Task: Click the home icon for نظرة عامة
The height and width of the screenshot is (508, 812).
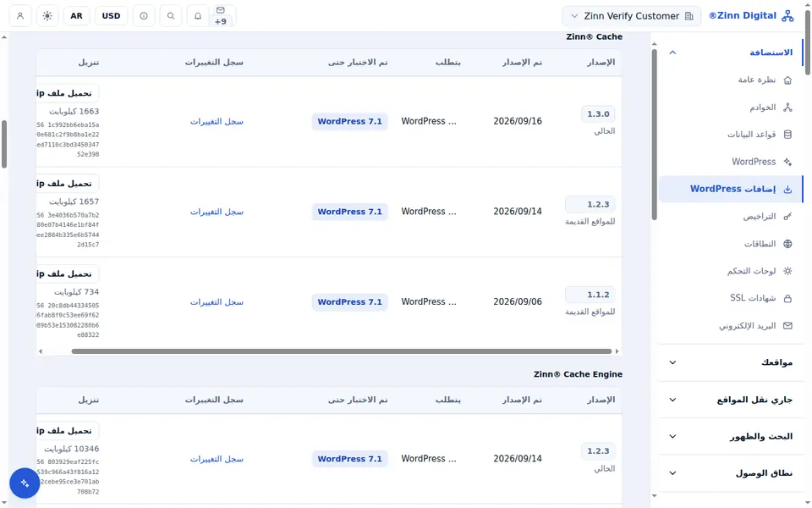Action: tap(787, 80)
